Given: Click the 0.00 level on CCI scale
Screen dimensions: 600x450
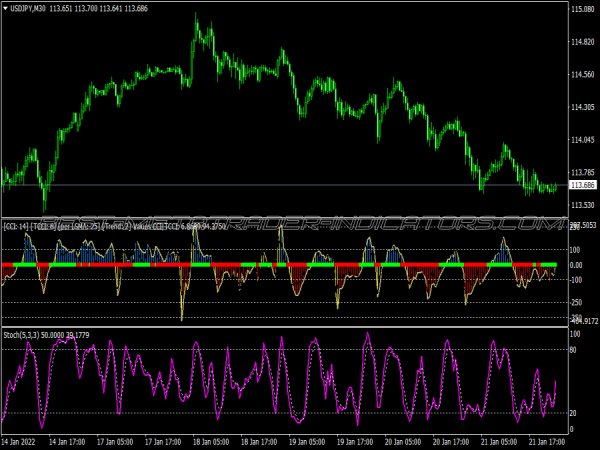Looking at the screenshot, I should [576, 265].
